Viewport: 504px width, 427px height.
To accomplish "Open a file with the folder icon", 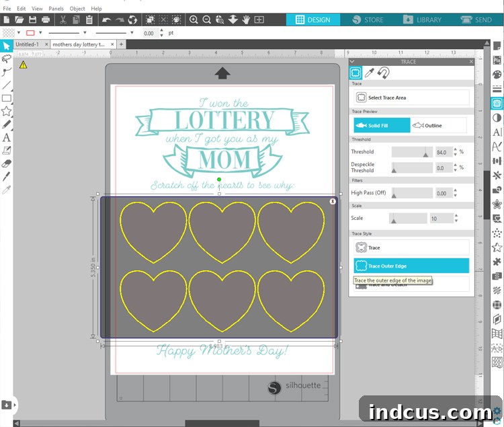I will [x=19, y=20].
